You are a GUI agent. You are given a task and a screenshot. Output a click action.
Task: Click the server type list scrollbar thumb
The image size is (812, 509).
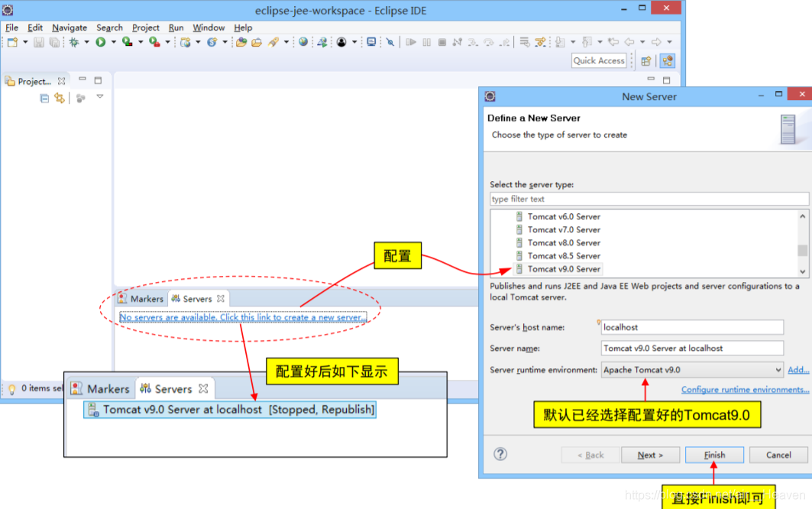(x=802, y=251)
